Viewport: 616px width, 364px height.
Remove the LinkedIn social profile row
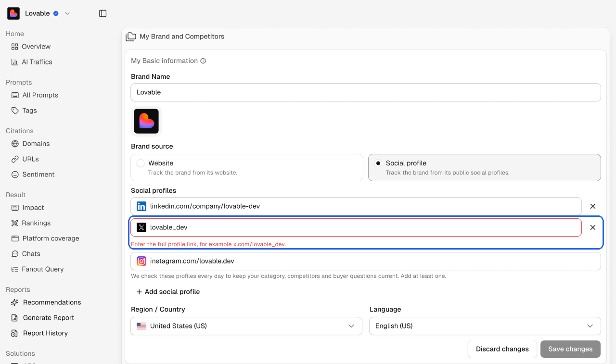coord(593,206)
